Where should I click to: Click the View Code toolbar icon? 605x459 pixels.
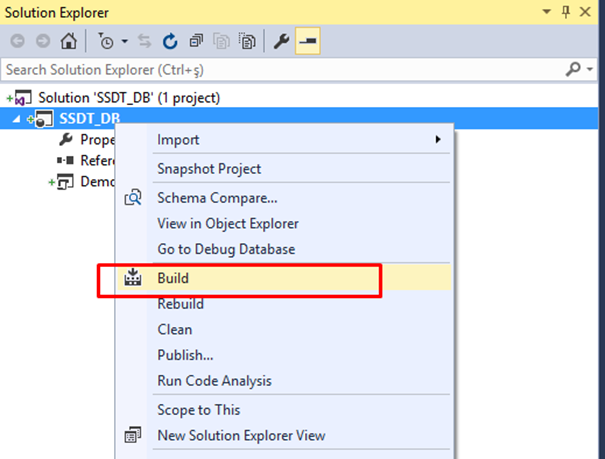(x=247, y=41)
